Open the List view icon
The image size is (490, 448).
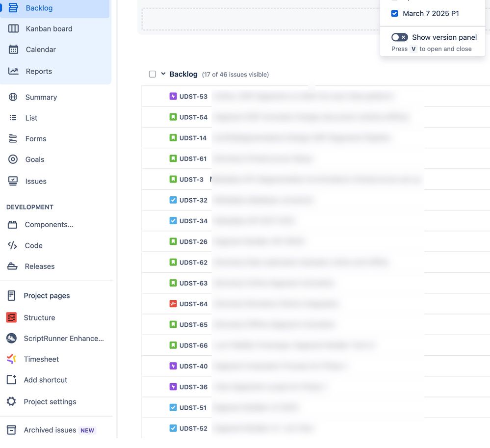point(13,118)
